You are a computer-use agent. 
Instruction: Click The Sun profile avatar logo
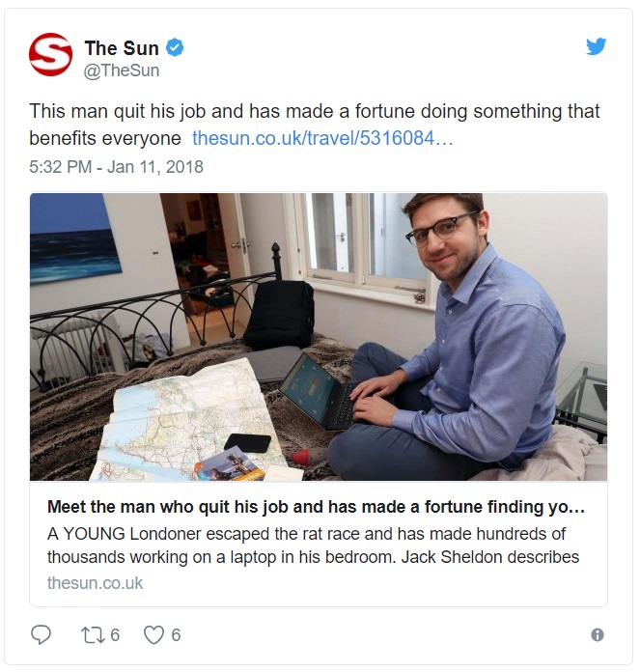50,54
